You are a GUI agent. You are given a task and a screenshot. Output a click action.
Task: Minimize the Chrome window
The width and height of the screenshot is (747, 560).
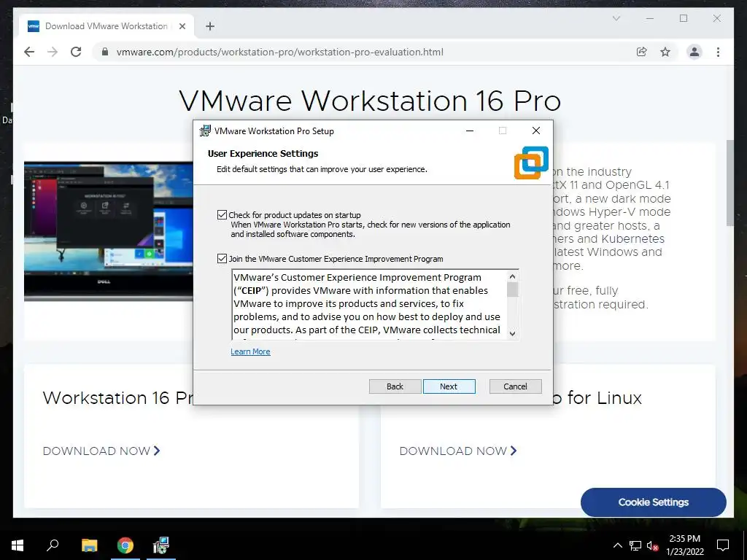pyautogui.click(x=650, y=18)
